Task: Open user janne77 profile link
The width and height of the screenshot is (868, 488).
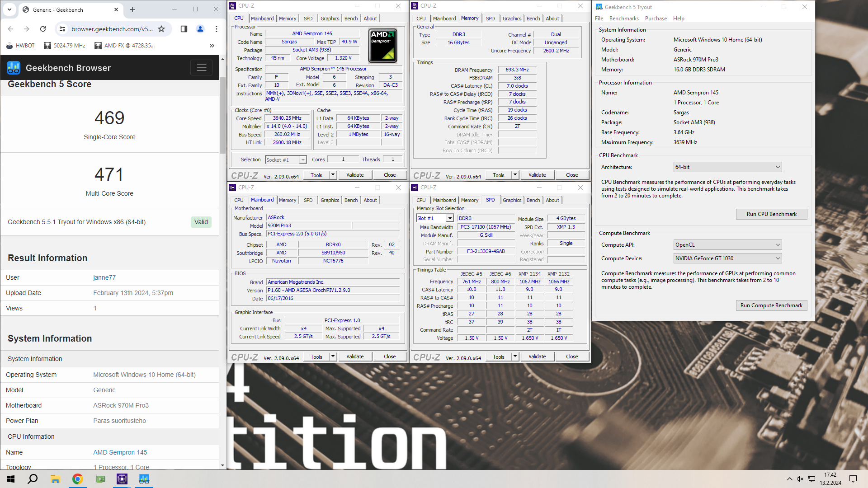Action: [104, 277]
